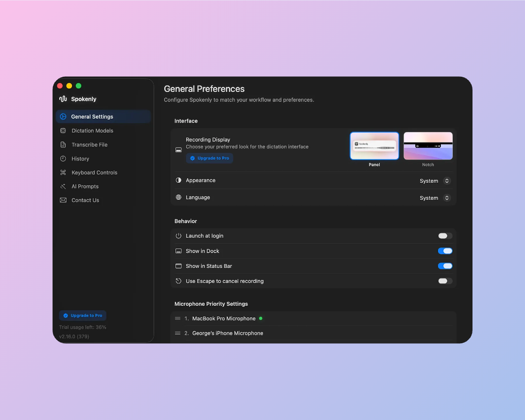Click the Launch at login power icon
Screen dimensions: 525x420
point(178,236)
